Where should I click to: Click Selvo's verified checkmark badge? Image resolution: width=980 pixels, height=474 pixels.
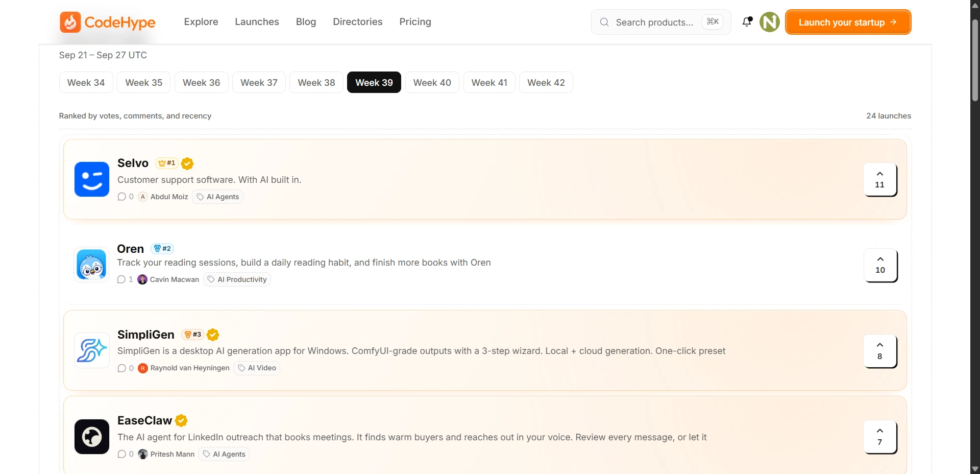coord(187,163)
